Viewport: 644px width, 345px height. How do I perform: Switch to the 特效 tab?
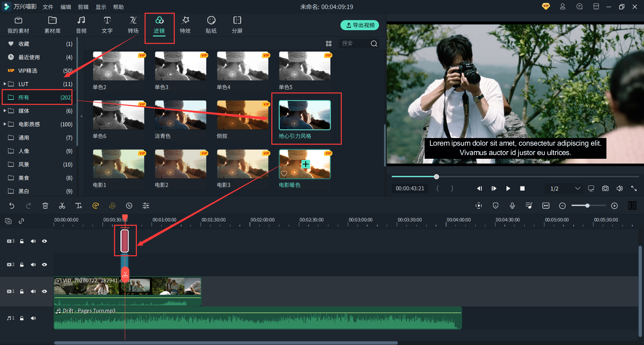click(185, 25)
